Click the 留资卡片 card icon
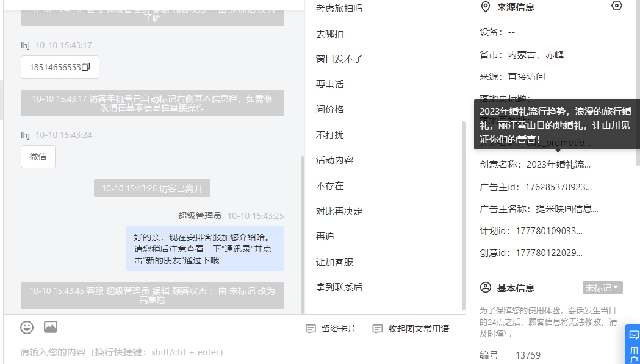The image size is (640, 364). click(311, 329)
